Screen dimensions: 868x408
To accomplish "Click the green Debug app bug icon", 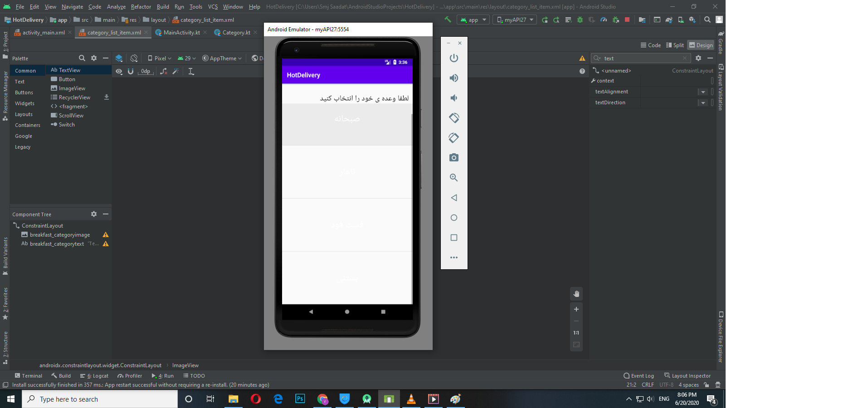I will [x=580, y=20].
